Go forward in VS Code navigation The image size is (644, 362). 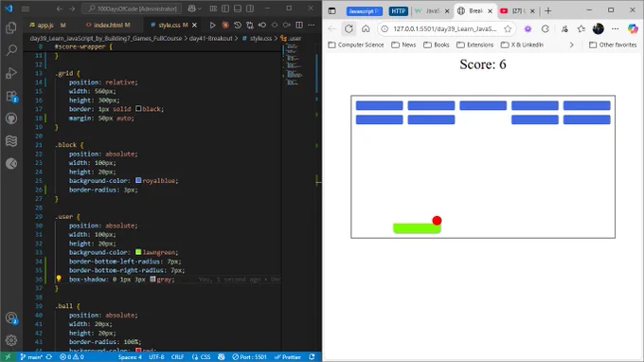pos(72,9)
